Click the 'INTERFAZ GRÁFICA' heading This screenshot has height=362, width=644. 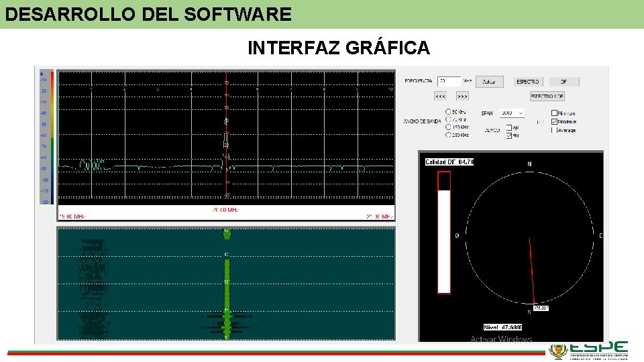coord(339,48)
